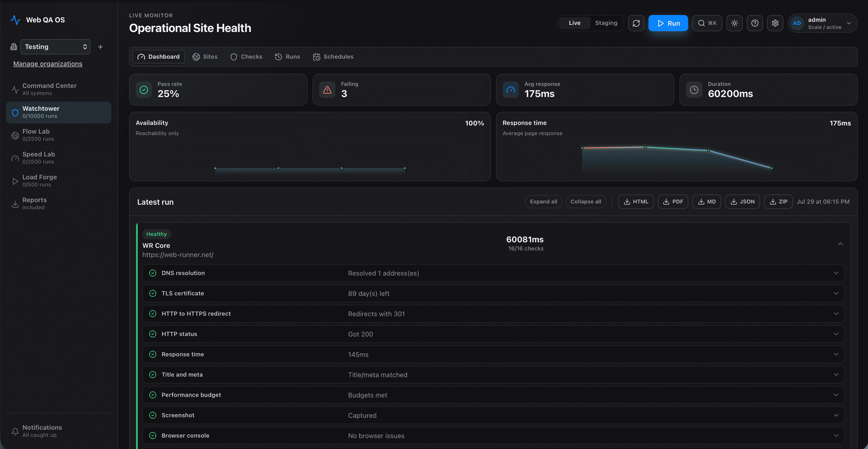Download the HTML report
Viewport: 868px width, 449px height.
[635, 202]
